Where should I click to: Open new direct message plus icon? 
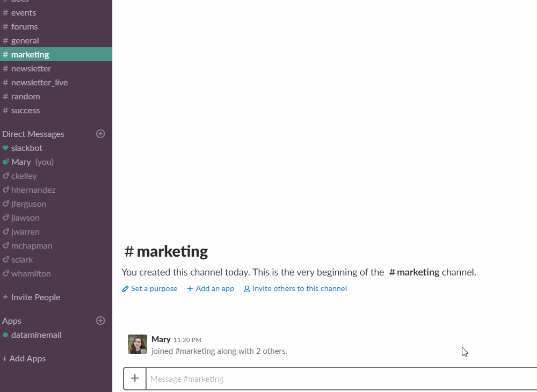tap(100, 134)
